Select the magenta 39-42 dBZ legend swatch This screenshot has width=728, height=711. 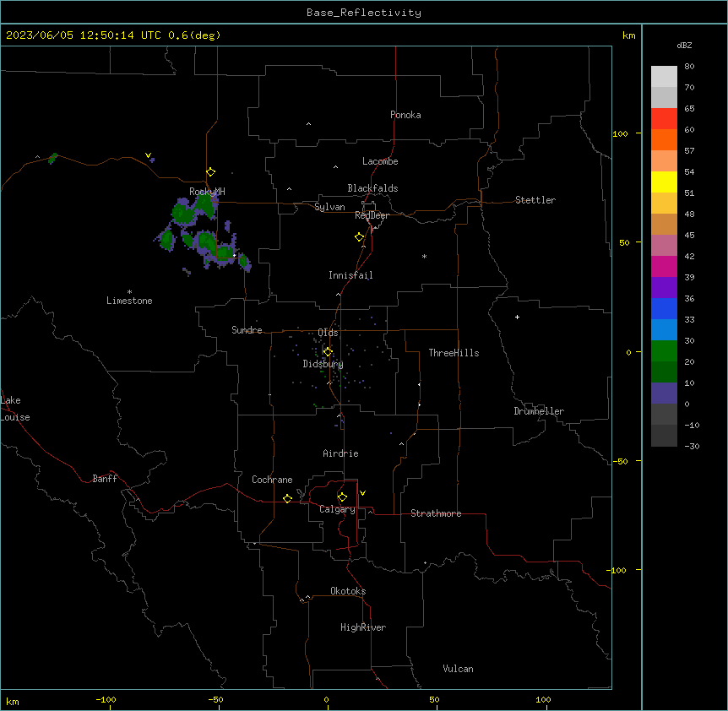pos(664,266)
